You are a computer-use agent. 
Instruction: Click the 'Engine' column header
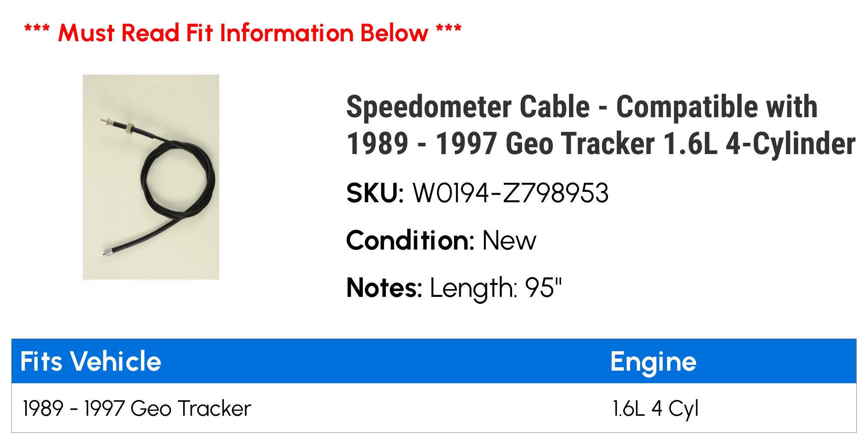653,362
